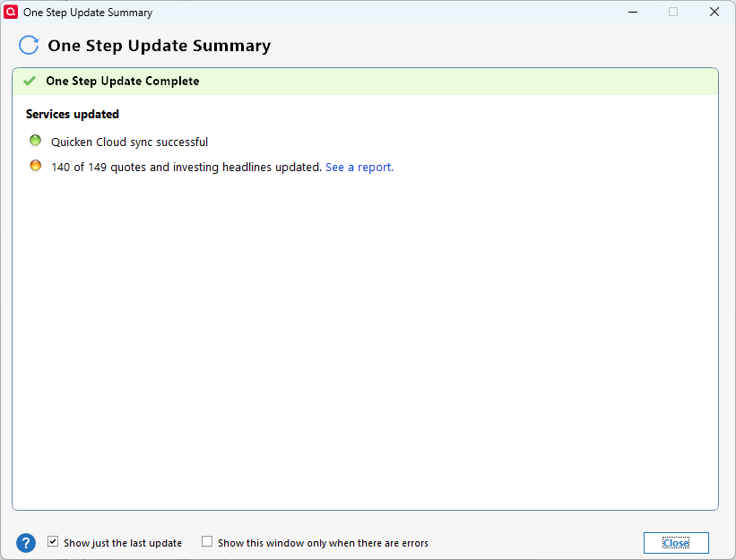Select the Quicken Cloud sync successful text
The image size is (736, 560).
[x=130, y=142]
